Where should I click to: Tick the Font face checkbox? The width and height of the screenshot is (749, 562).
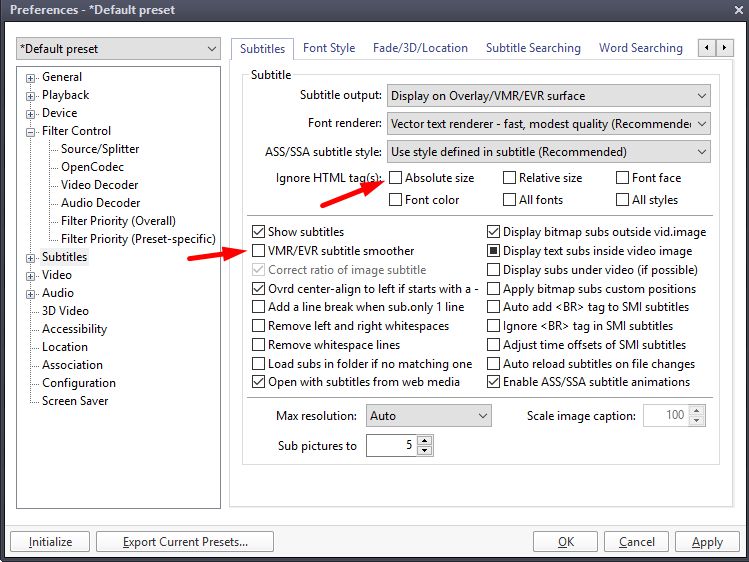(x=622, y=178)
